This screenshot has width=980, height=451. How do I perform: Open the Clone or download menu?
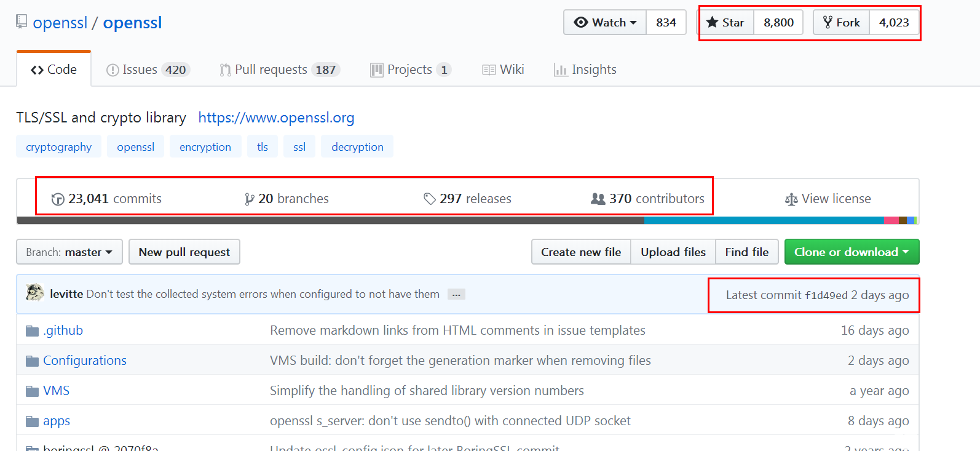click(852, 252)
